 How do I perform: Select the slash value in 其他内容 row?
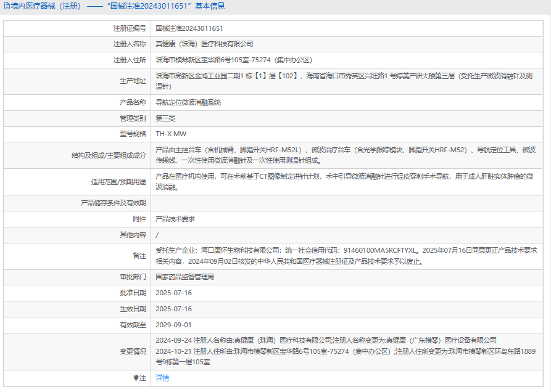[x=157, y=235]
